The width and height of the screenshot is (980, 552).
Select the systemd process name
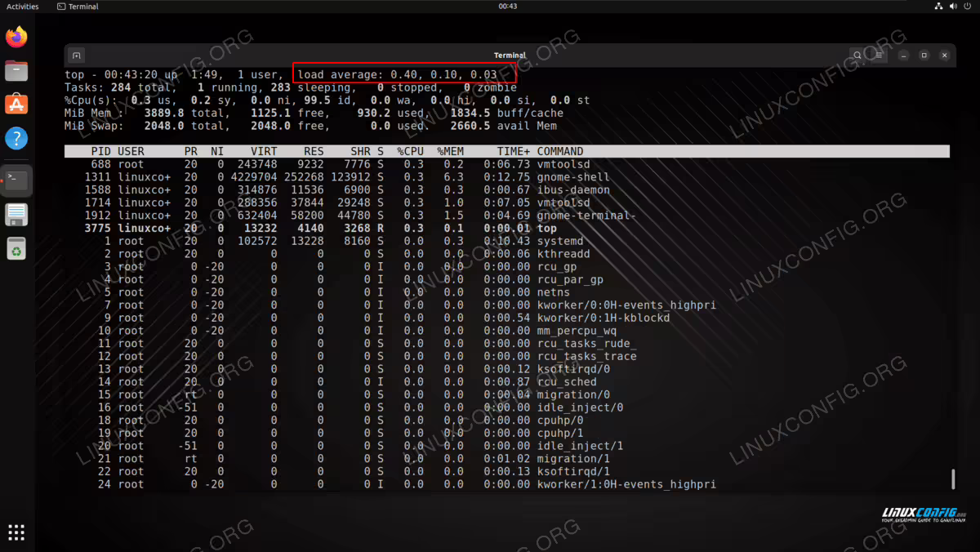pos(560,242)
